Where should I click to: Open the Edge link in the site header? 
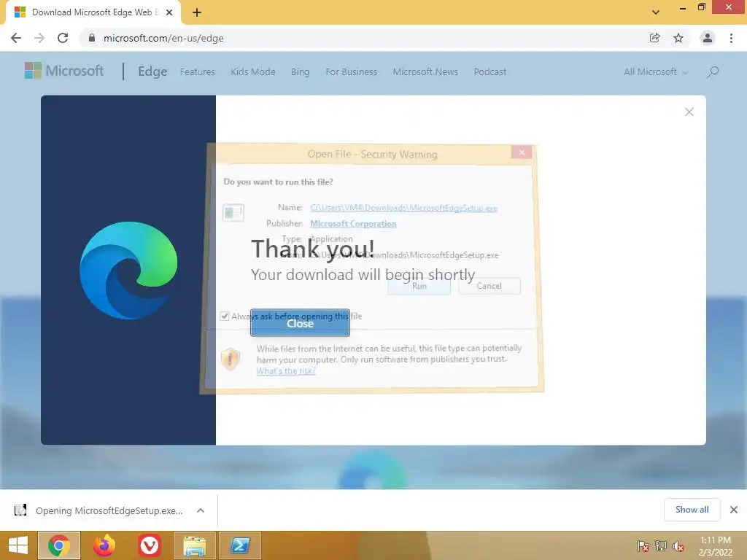(x=152, y=71)
